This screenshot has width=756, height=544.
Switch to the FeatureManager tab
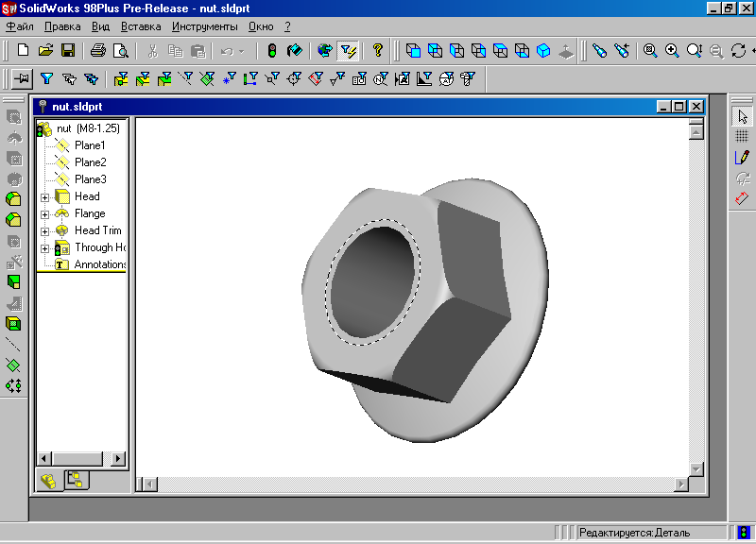pyautogui.click(x=49, y=481)
